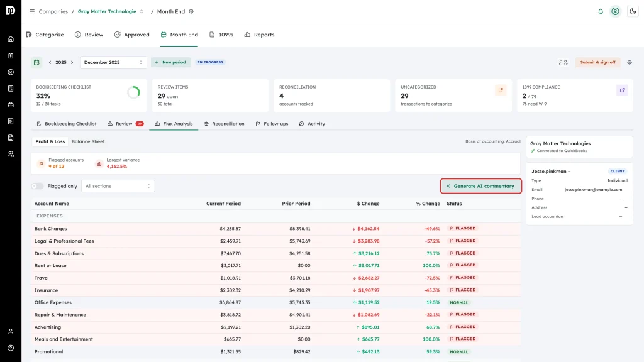Open the team users icon in sidebar
This screenshot has width=644, height=362.
[11, 155]
